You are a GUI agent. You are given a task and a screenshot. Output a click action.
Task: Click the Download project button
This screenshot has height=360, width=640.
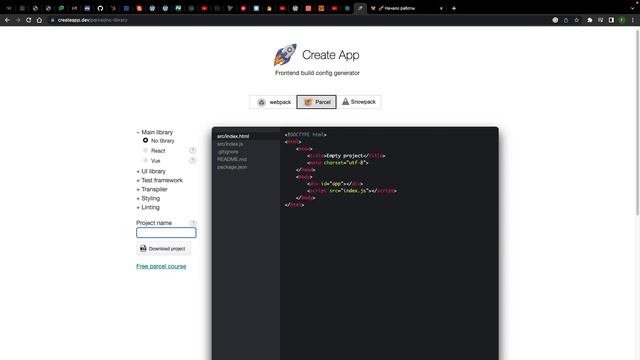(163, 249)
